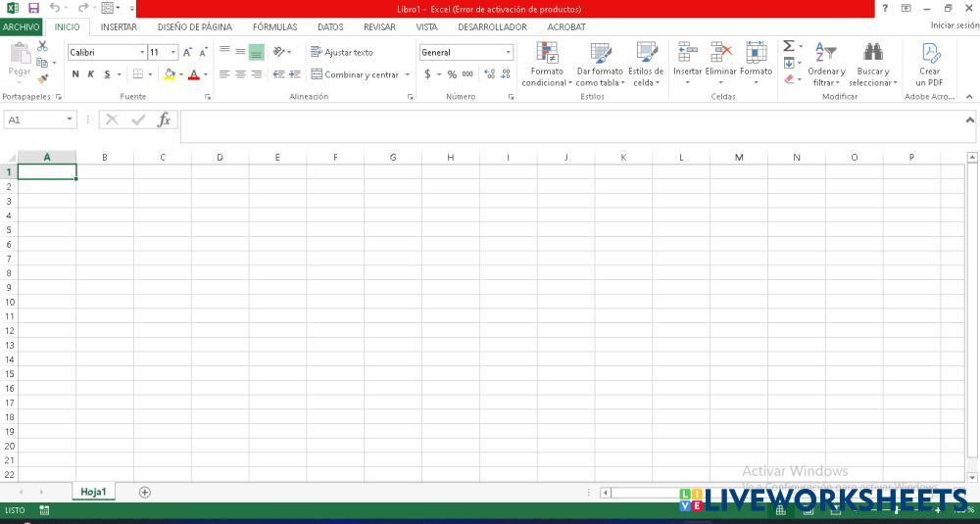The width and height of the screenshot is (980, 524).
Task: Open the Name Box dropdown arrow
Action: point(70,119)
